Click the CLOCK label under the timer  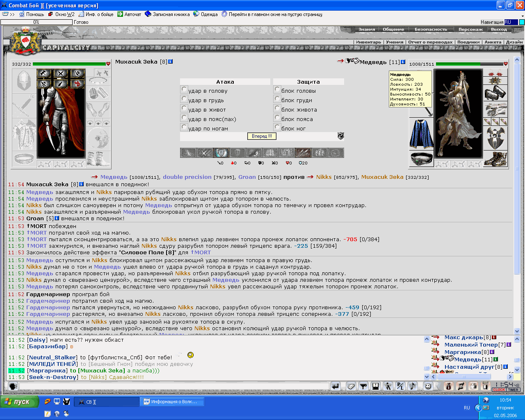coord(499,390)
